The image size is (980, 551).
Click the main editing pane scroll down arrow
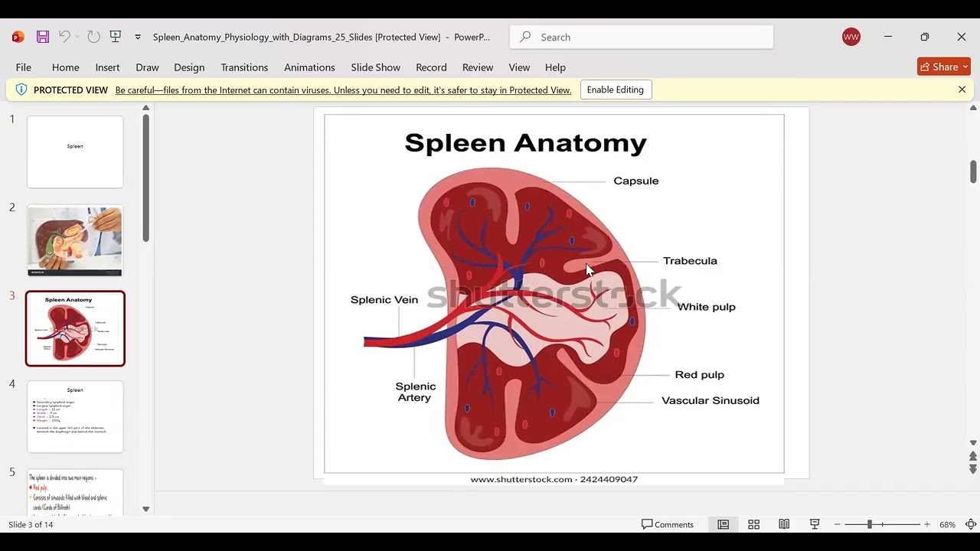pos(973,443)
